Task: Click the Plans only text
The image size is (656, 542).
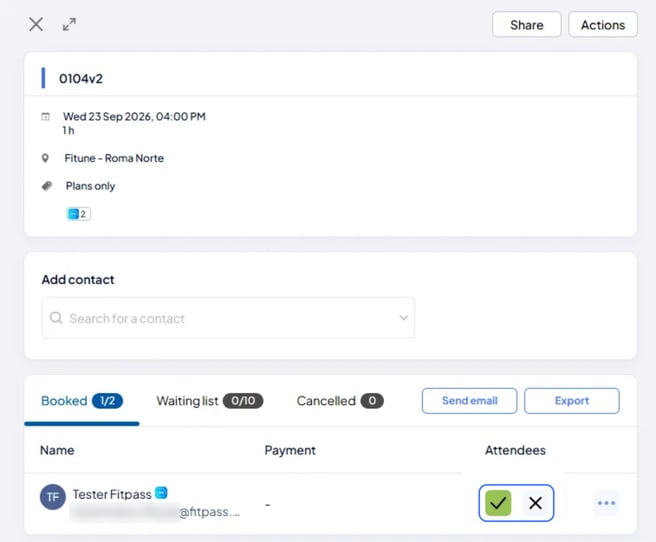Action: point(90,186)
